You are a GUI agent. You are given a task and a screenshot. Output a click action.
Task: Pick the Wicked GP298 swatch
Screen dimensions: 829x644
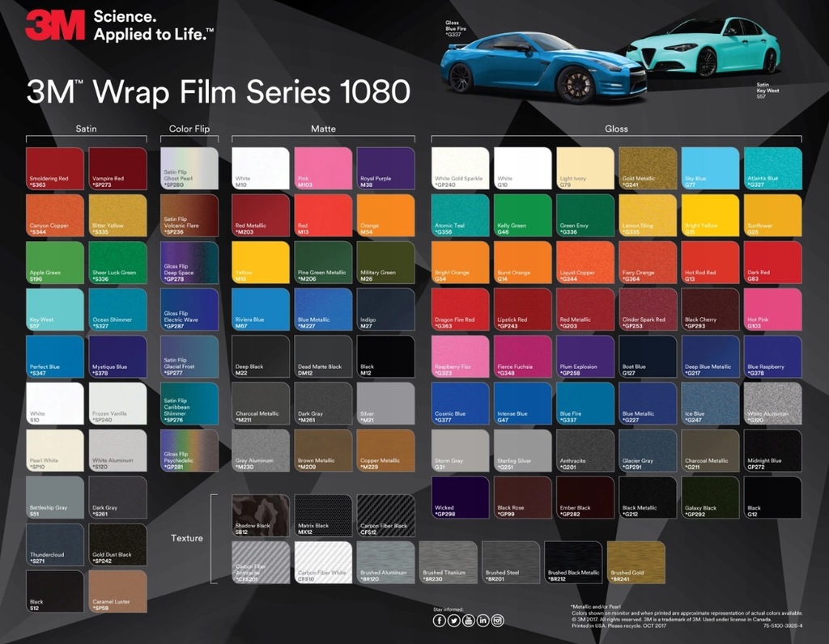[461, 498]
